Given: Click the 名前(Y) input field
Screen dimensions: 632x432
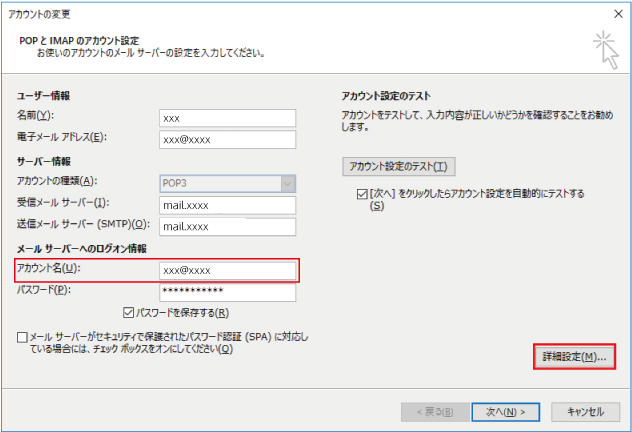Looking at the screenshot, I should [227, 118].
